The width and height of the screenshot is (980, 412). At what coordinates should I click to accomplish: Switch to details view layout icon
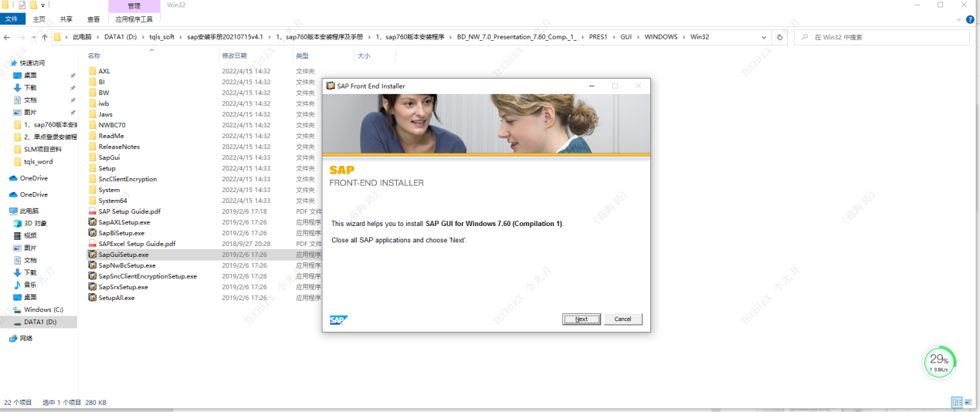958,403
